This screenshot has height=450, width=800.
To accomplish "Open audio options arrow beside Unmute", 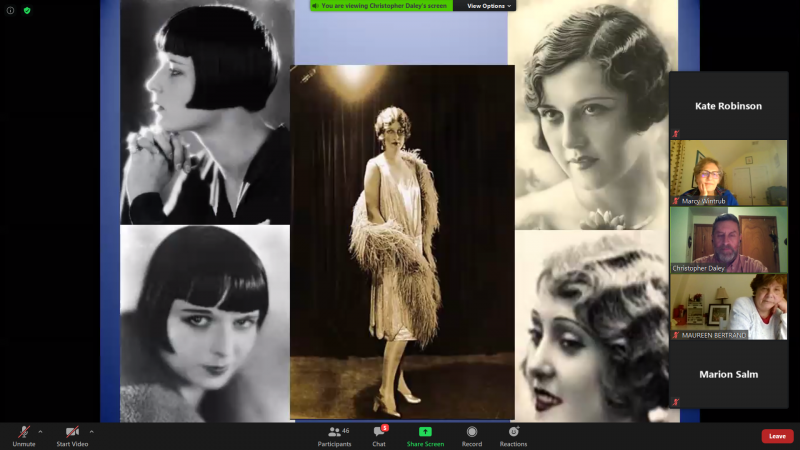I will click(40, 432).
